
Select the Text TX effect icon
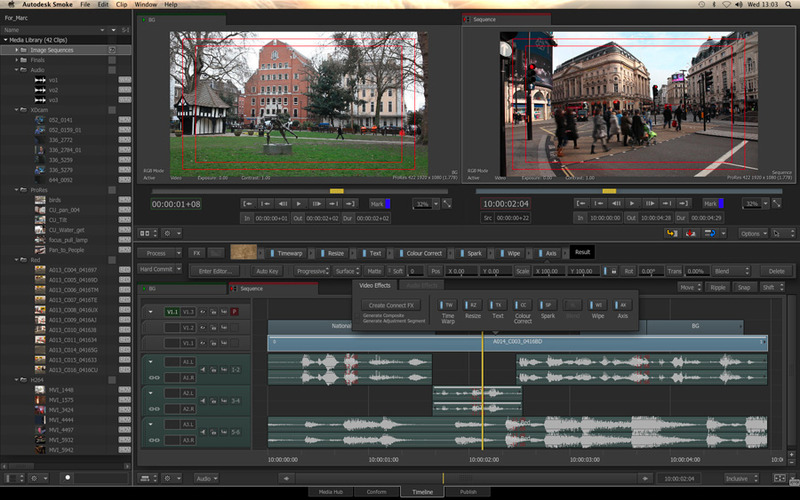point(498,304)
